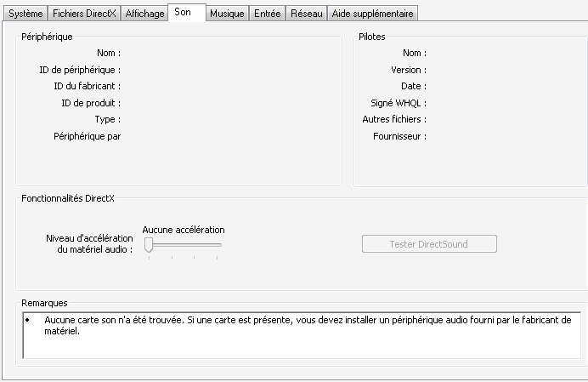Show the Aide supplémentaire tab
Screen dimensions: 588x382
[372, 14]
